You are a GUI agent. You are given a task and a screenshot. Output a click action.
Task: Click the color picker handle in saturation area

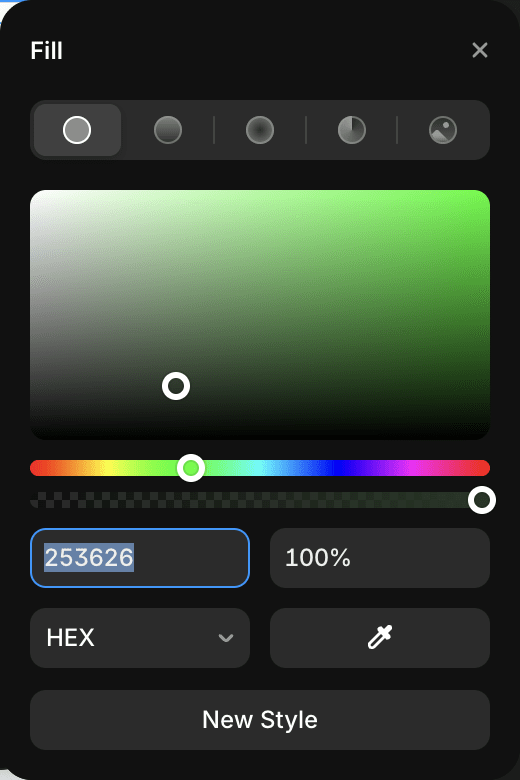click(x=176, y=386)
